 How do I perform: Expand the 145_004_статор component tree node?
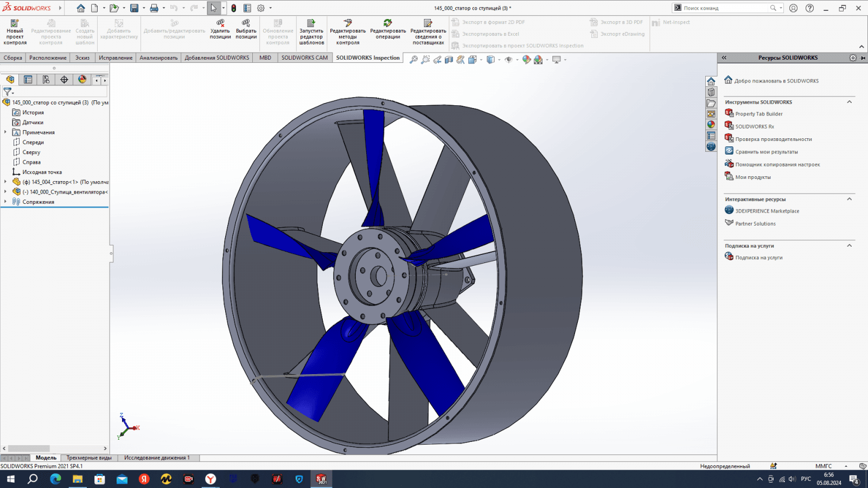pos(5,182)
